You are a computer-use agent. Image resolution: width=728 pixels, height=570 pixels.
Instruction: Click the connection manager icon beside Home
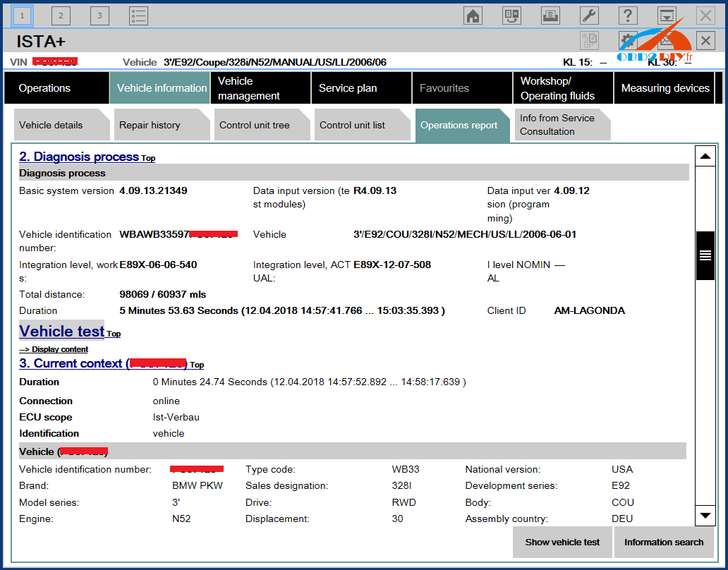(x=512, y=16)
